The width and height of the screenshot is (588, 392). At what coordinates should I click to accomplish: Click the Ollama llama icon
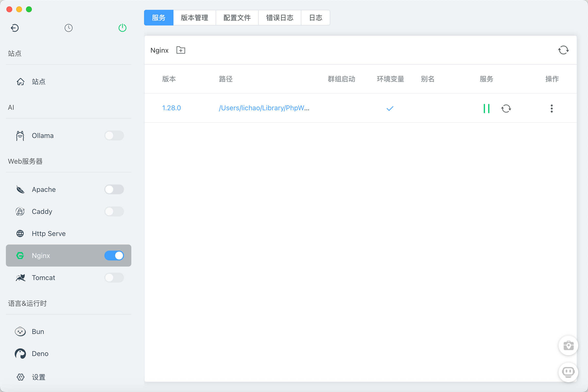coord(20,135)
